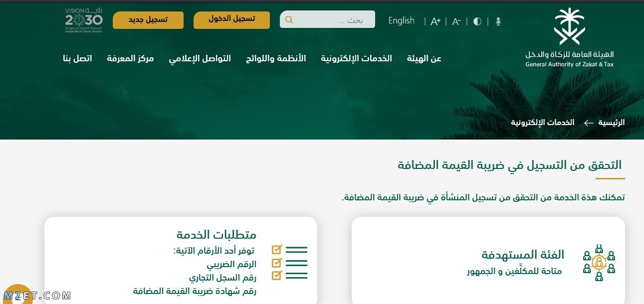644x304 pixels.
Task: Click the General Authority of Zakat & Tax logo
Action: point(570,37)
